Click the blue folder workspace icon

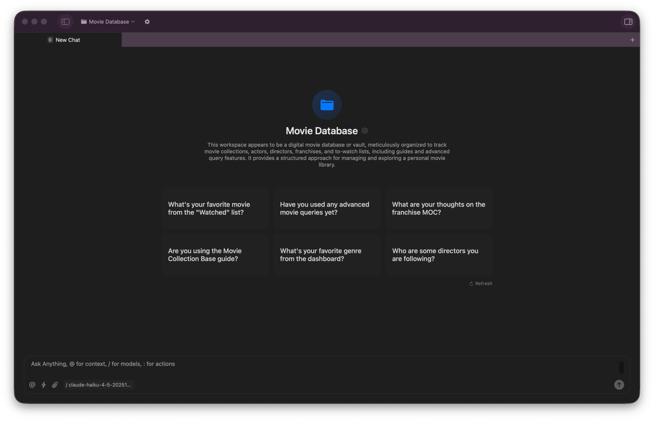tap(327, 105)
